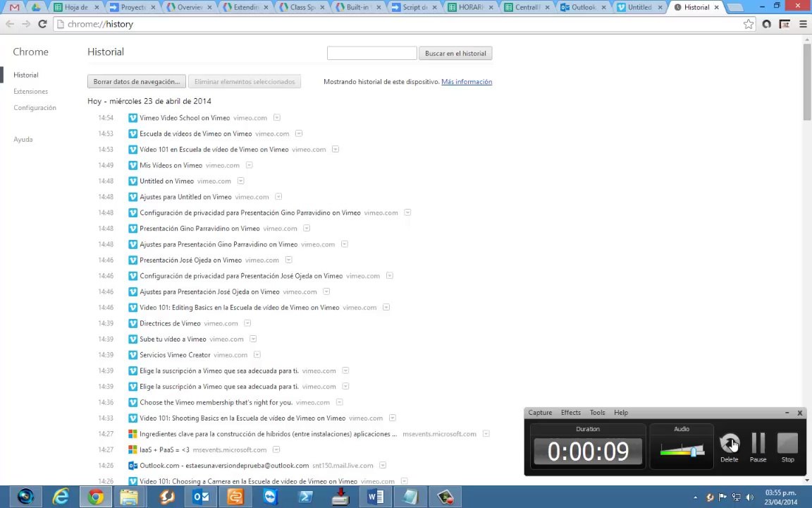Click the extension icon left of Chrome menu
This screenshot has height=508, width=812.
pos(785,24)
